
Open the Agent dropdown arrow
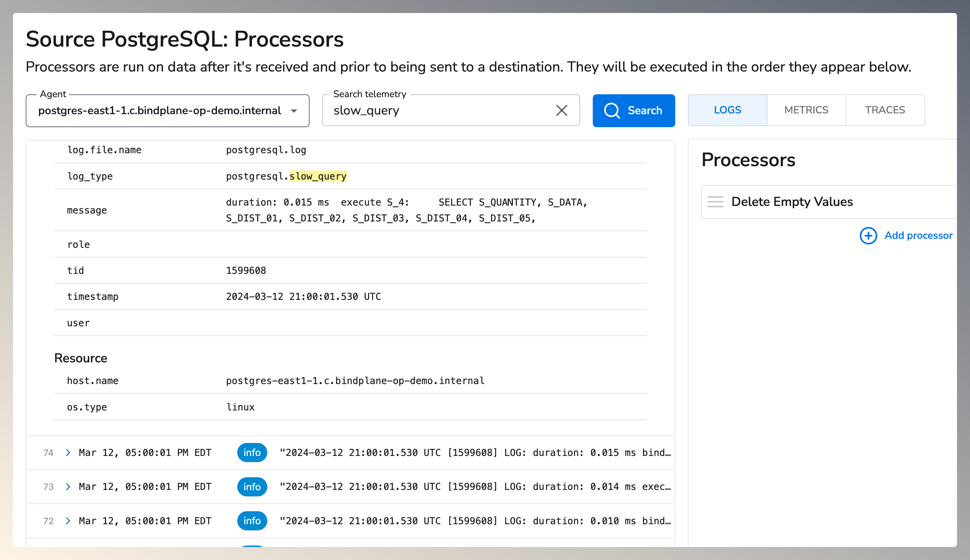click(x=294, y=111)
